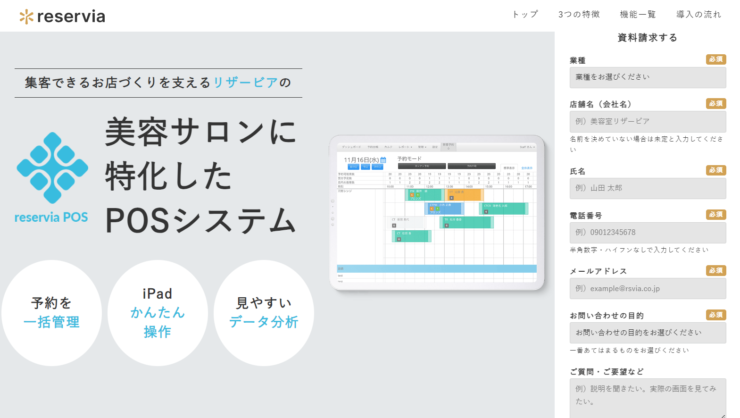Image resolution: width=740 pixels, height=418 pixels.
Task: Expand the 業種 dropdown selector
Action: coord(648,77)
